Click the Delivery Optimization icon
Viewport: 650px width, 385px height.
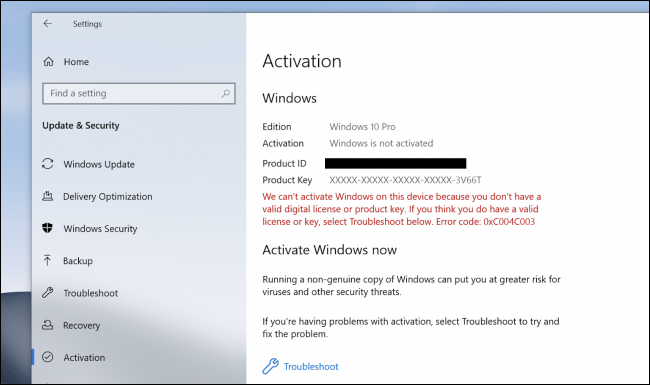pos(48,196)
